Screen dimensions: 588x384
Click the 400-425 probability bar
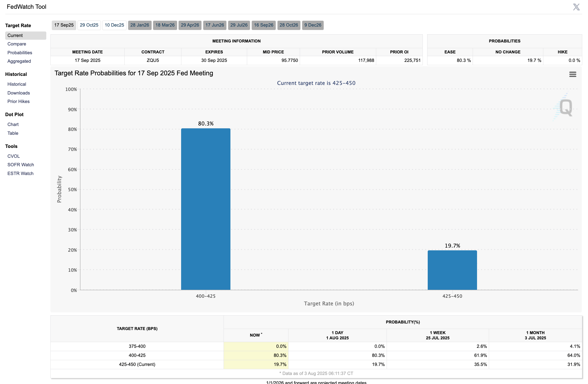point(205,209)
